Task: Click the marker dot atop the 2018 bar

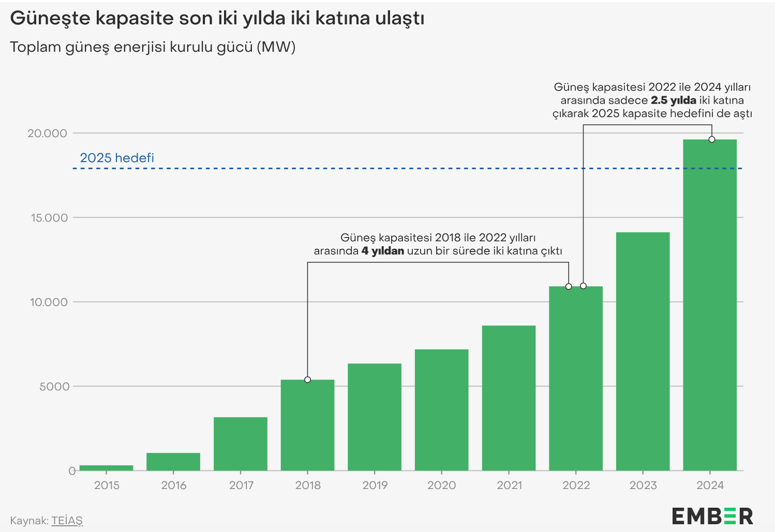Action: pos(307,380)
